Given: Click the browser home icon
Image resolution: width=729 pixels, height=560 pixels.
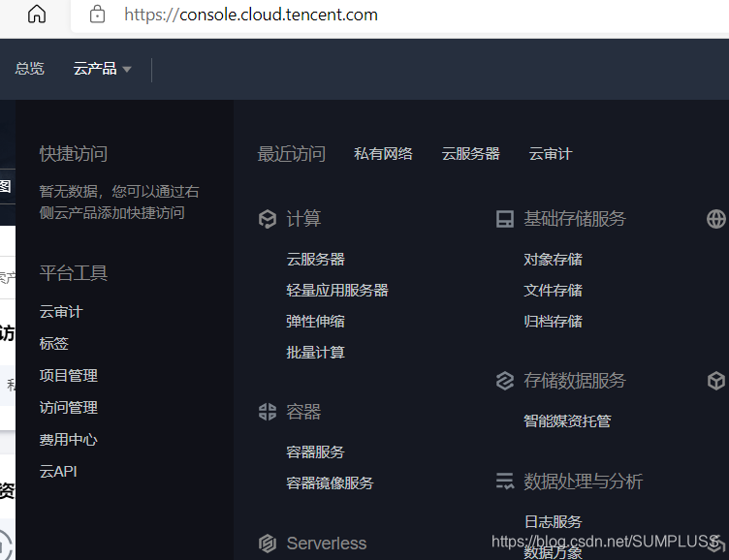Looking at the screenshot, I should [x=37, y=14].
